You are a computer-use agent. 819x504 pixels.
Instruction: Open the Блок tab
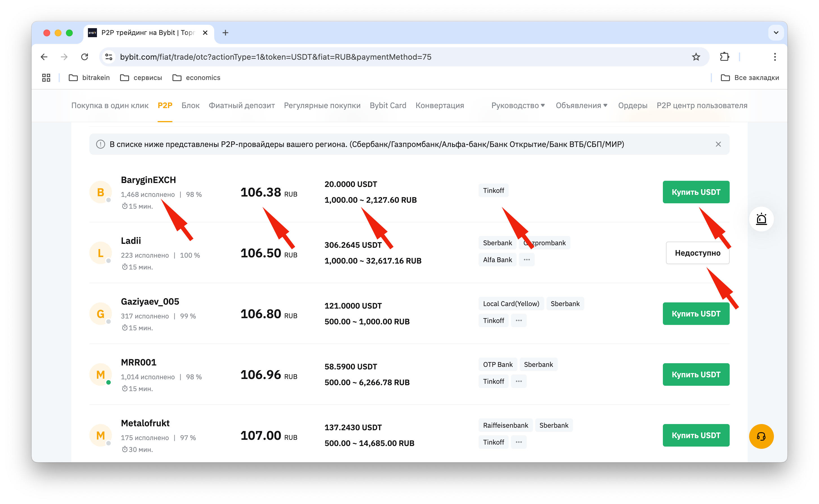(x=191, y=106)
